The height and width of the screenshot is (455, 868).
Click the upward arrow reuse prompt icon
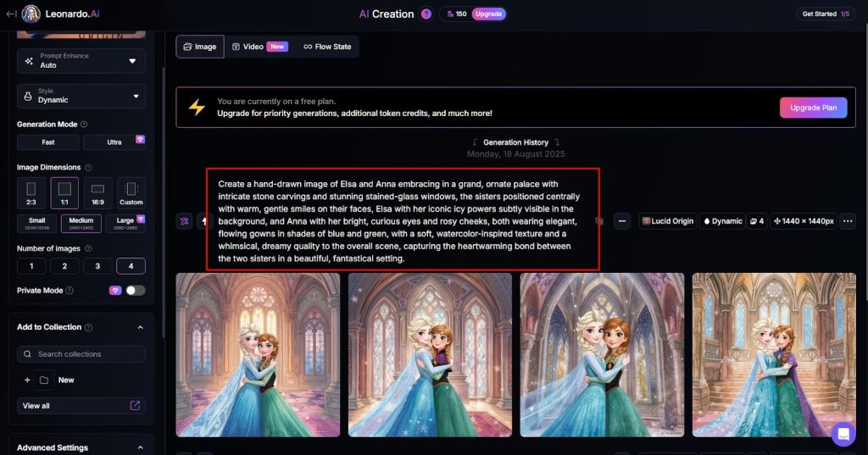click(x=205, y=221)
